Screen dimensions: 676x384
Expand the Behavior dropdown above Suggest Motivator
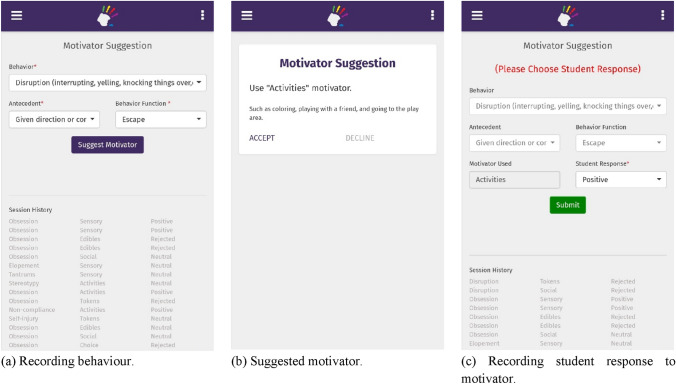tap(107, 83)
